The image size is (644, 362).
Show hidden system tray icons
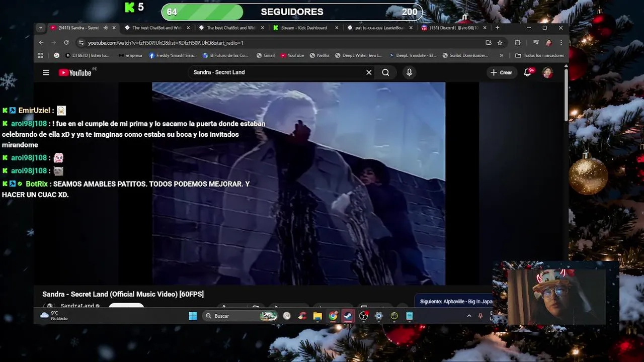tap(469, 316)
